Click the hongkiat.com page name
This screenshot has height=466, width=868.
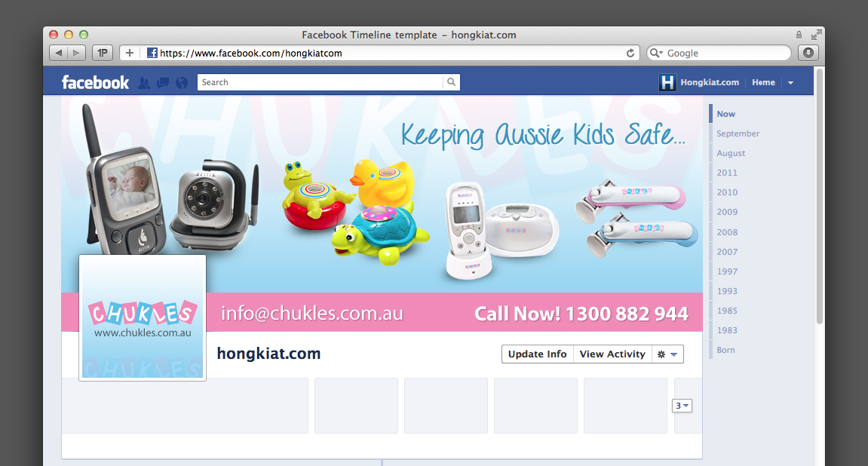tap(268, 354)
